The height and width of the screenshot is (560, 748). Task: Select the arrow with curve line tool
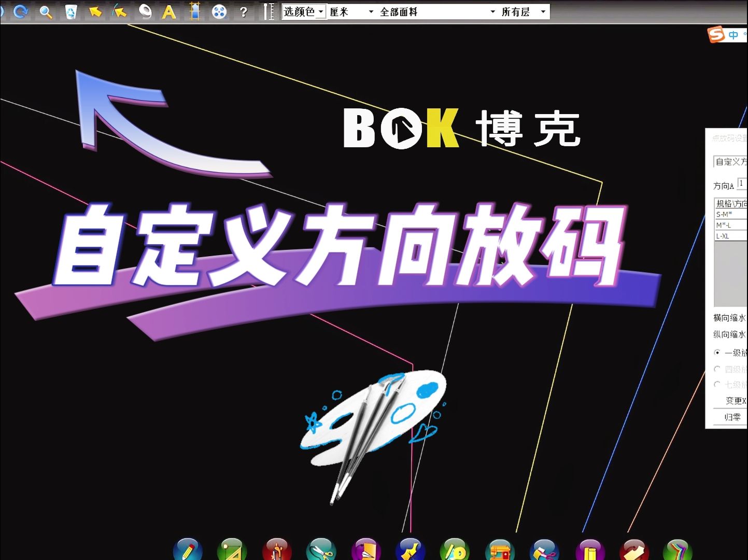tap(120, 11)
